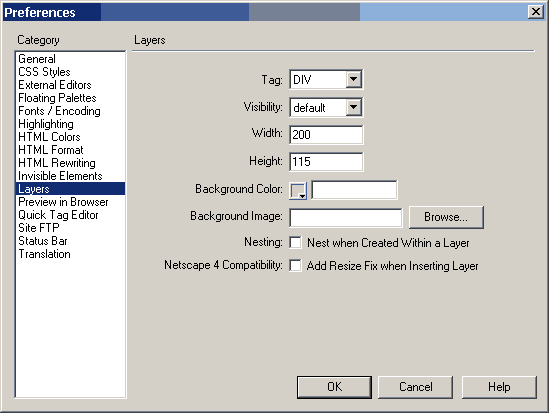Click the Cancel button
The height and width of the screenshot is (413, 549).
(416, 387)
